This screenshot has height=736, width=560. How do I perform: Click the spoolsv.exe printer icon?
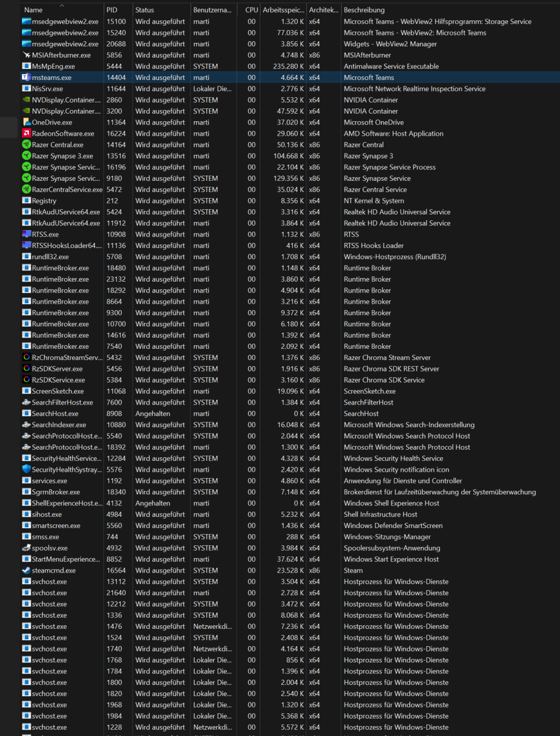[x=26, y=548]
